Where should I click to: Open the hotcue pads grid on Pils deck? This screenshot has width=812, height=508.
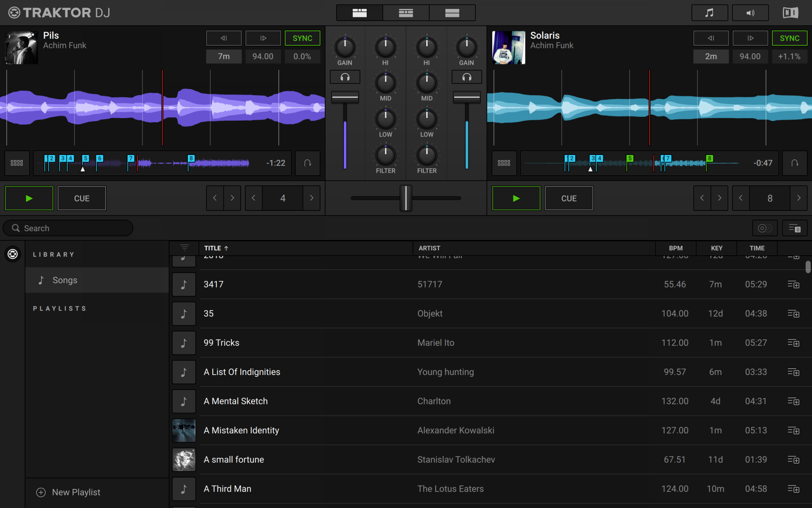17,163
